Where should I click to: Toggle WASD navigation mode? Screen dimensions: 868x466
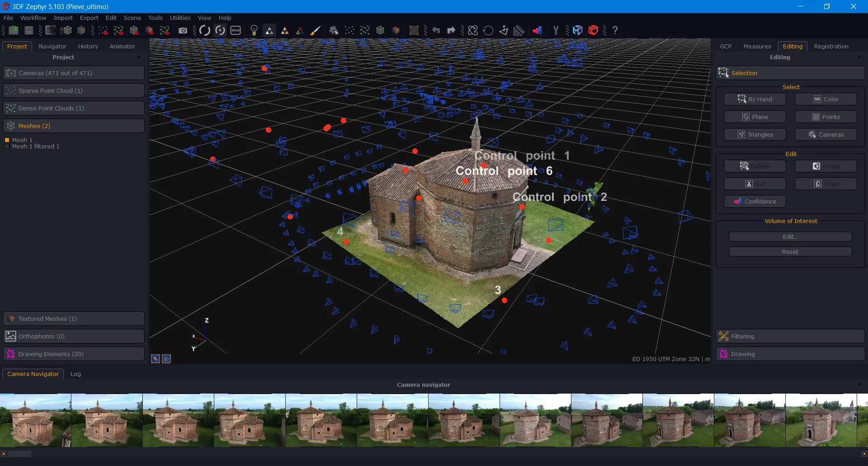236,30
